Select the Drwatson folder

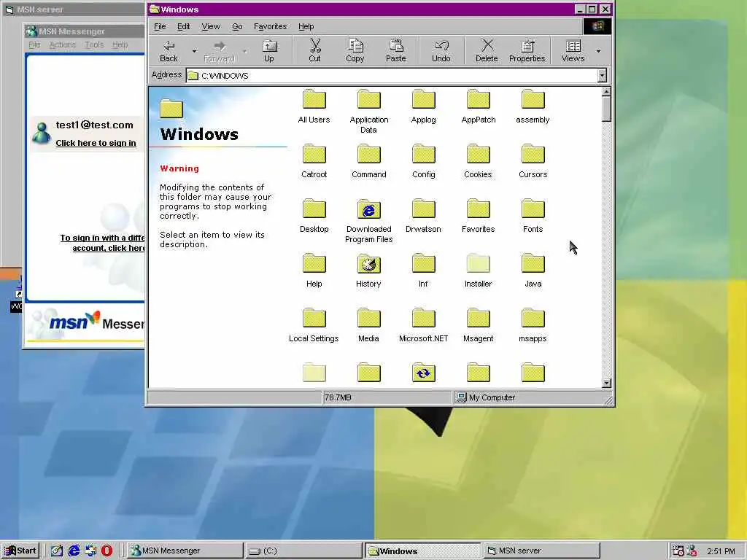[424, 216]
